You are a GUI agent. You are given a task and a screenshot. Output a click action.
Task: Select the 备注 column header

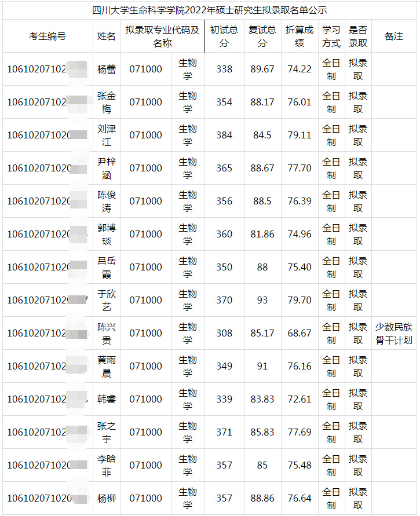[x=394, y=36]
